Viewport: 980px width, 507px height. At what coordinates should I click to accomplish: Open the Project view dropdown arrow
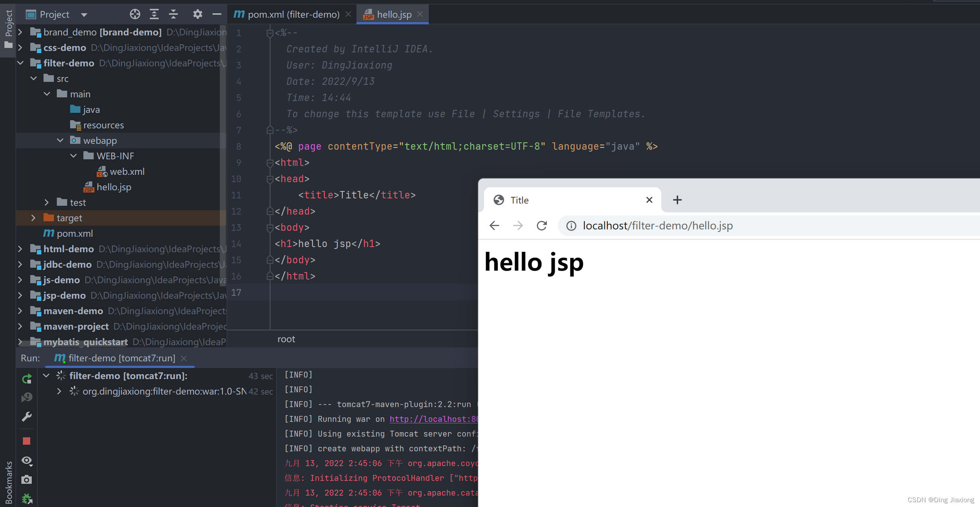pyautogui.click(x=84, y=15)
